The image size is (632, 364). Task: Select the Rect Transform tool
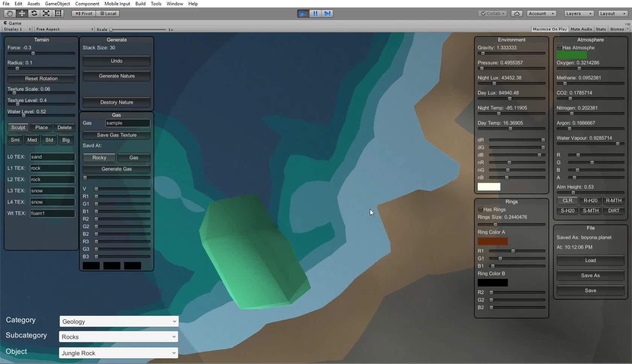coord(58,14)
